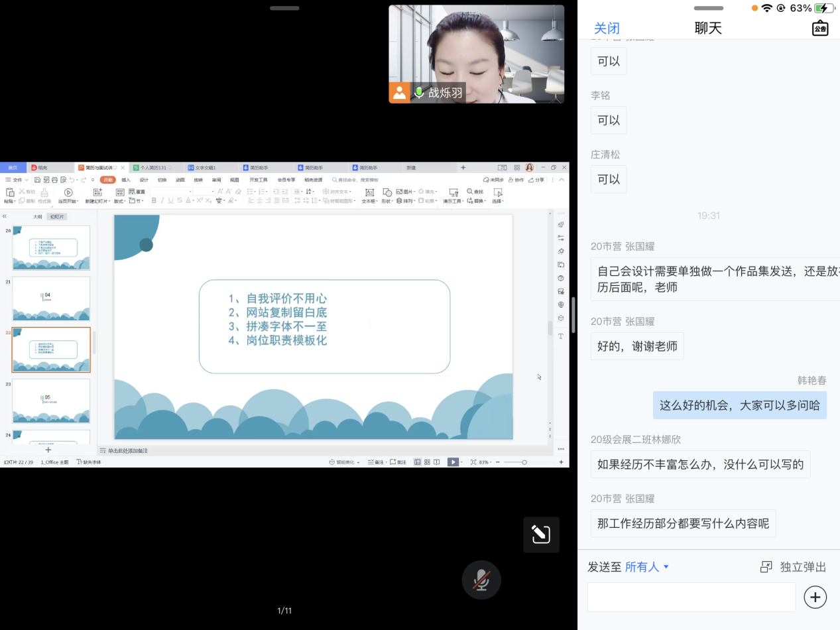Switch to the 插入 ribbon tab
Image resolution: width=840 pixels, height=630 pixels.
(x=126, y=180)
